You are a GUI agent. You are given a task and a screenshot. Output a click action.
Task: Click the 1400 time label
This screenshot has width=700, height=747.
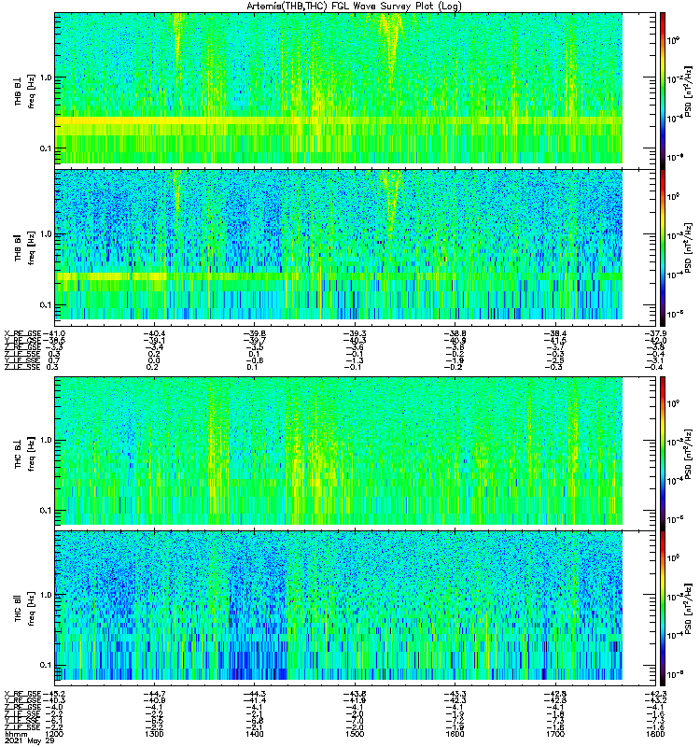254,734
